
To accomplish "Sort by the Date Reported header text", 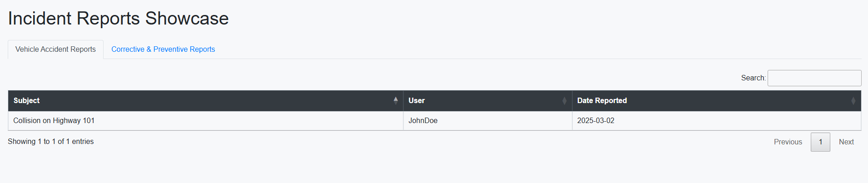I will point(602,101).
